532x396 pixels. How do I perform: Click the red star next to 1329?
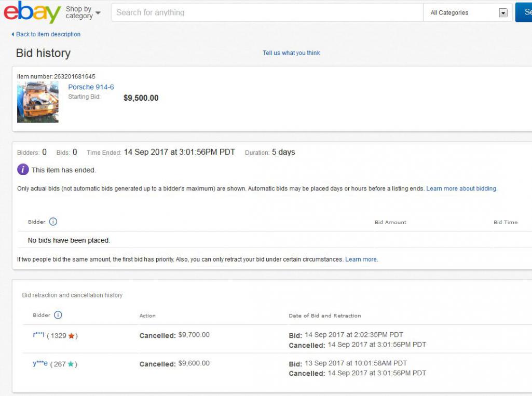pyautogui.click(x=72, y=336)
